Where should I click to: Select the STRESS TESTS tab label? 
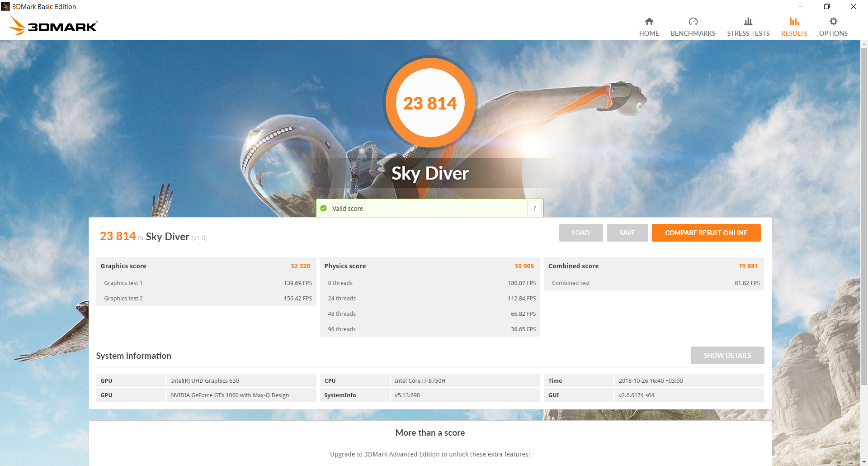[x=748, y=33]
